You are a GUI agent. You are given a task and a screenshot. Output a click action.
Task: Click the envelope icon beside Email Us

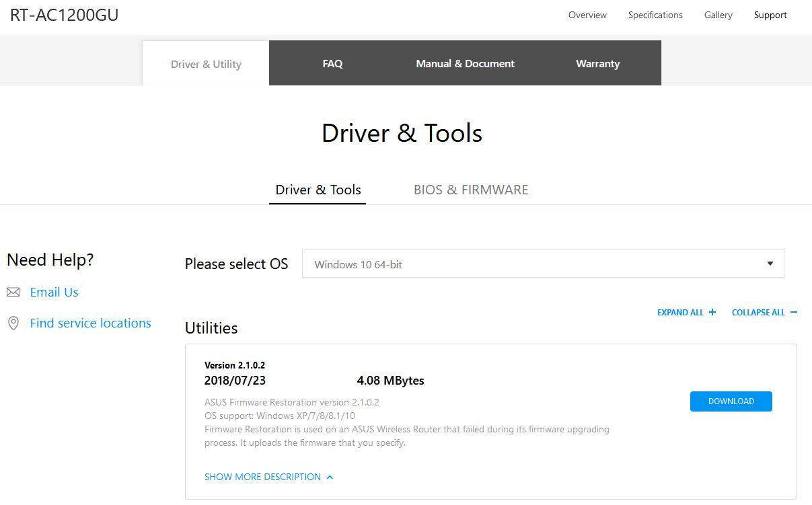13,293
